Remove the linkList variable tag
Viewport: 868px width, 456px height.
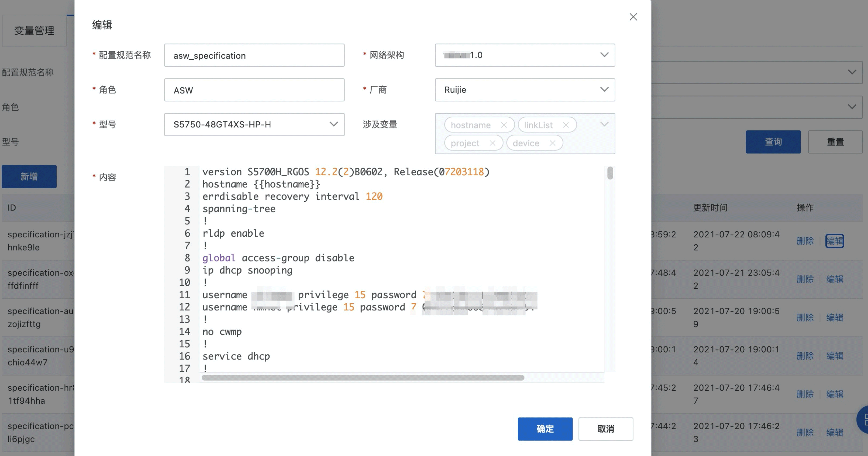[566, 125]
